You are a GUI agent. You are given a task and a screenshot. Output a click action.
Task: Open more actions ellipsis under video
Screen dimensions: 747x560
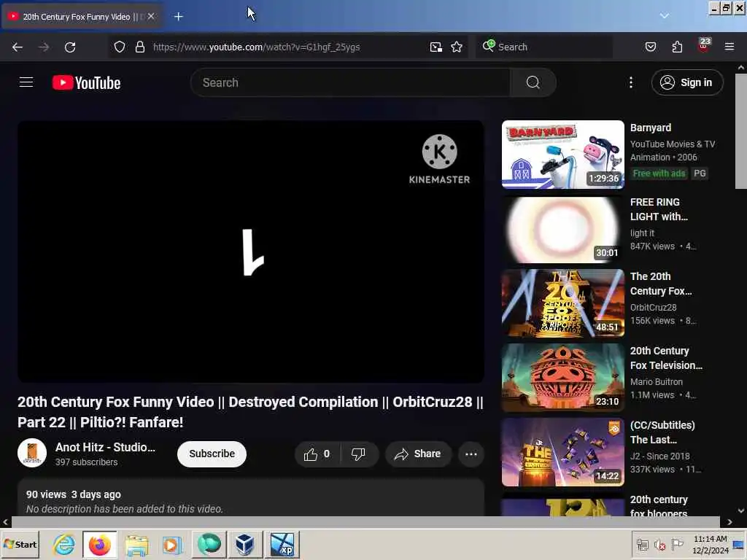471,454
